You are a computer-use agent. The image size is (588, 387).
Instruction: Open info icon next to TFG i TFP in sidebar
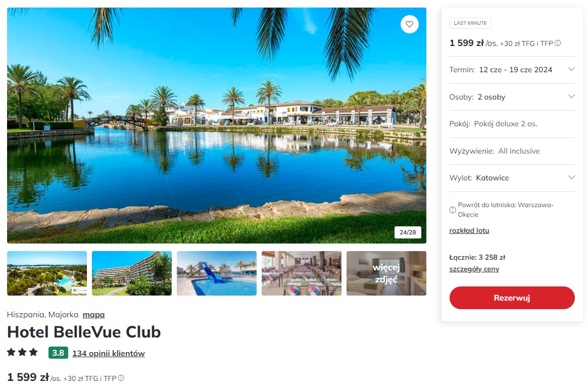coord(558,43)
